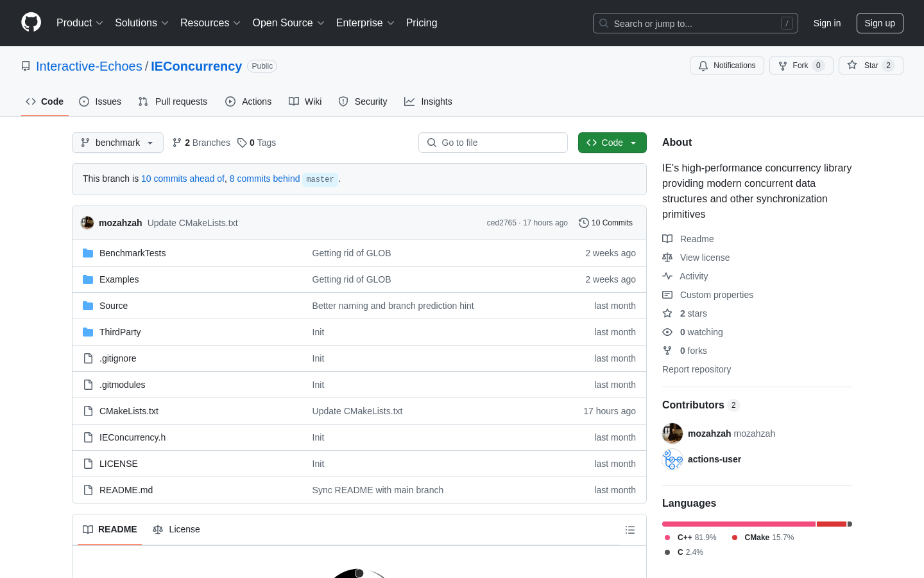Click the CMake language bar segment
Viewport: 924px width, 578px height.
coord(832,524)
